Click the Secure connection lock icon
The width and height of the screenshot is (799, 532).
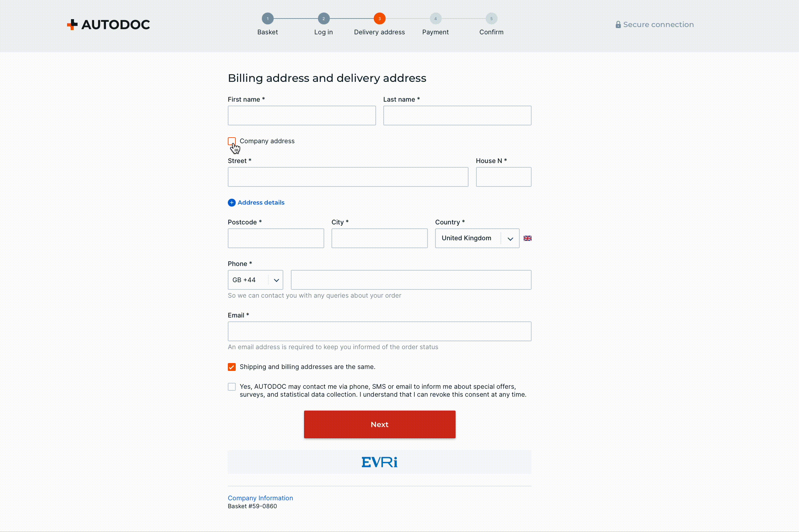point(618,25)
